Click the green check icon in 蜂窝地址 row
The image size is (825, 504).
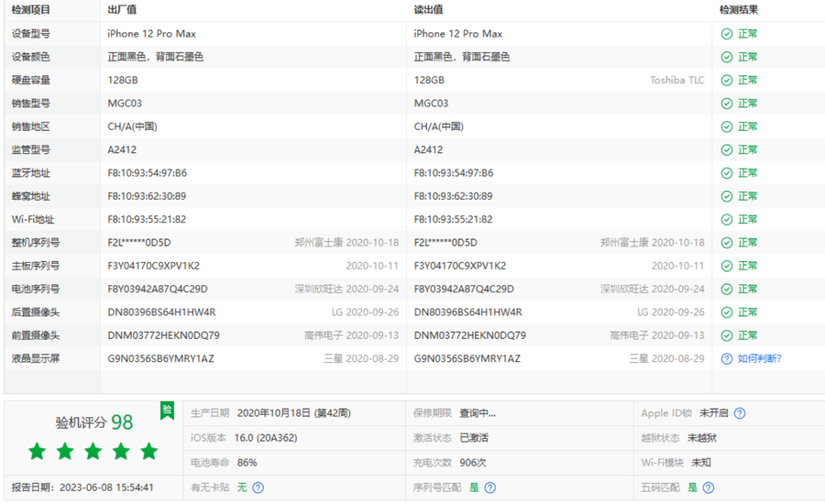tap(727, 196)
